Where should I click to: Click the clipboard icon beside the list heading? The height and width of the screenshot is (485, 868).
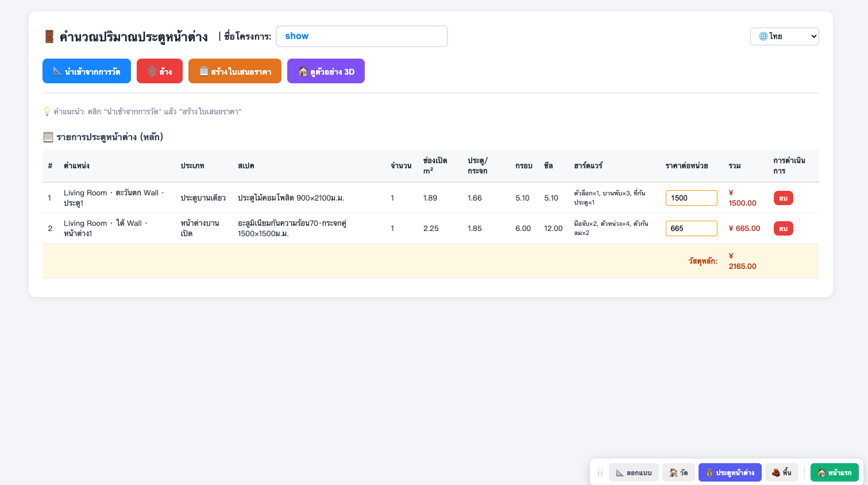click(48, 137)
